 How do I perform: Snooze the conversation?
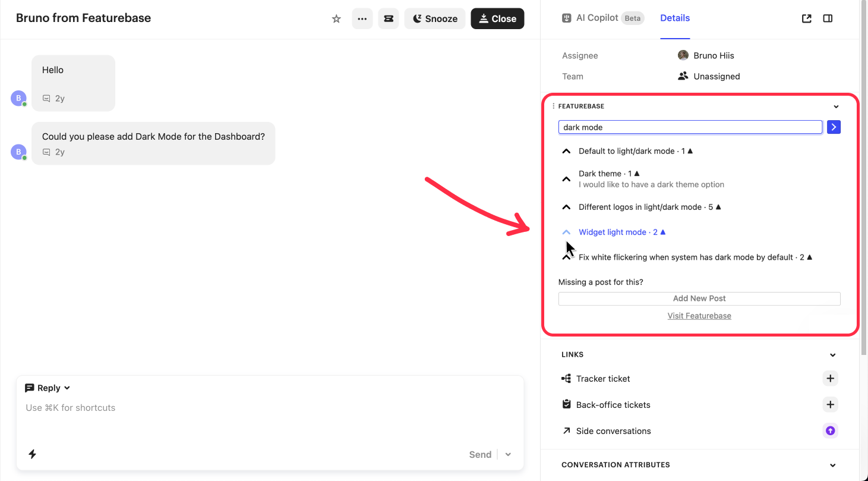[435, 18]
